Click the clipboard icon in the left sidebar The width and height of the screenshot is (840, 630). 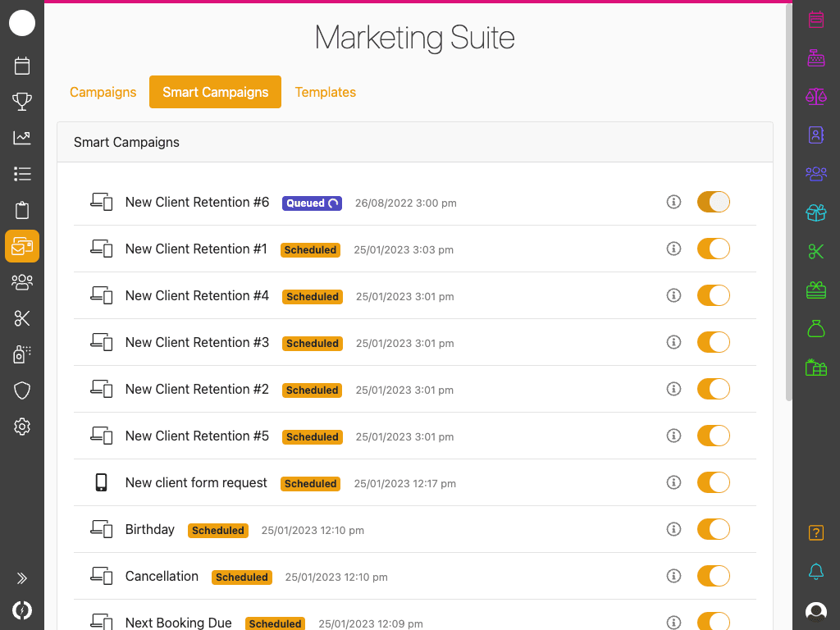pyautogui.click(x=22, y=210)
